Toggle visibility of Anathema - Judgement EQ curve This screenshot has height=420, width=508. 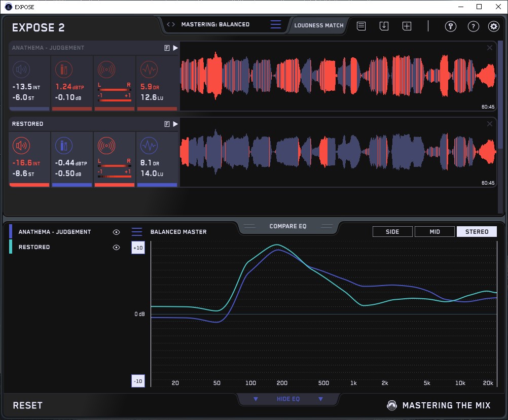[x=116, y=232]
